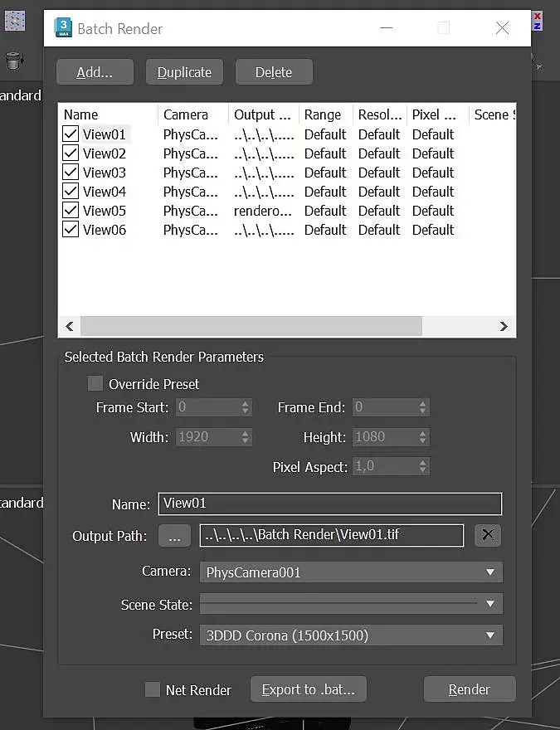The width and height of the screenshot is (560, 730).
Task: Click the purple grid icon at top left
Action: point(14,21)
